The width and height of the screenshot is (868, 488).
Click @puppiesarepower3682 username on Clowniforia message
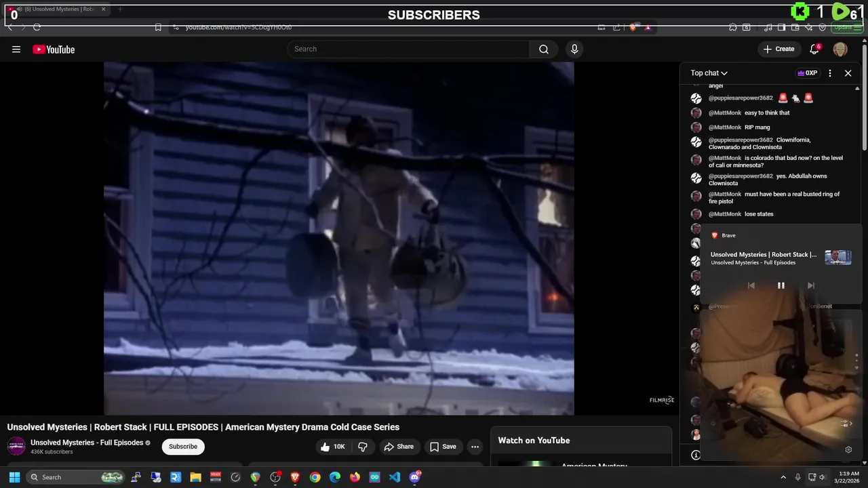[741, 140]
